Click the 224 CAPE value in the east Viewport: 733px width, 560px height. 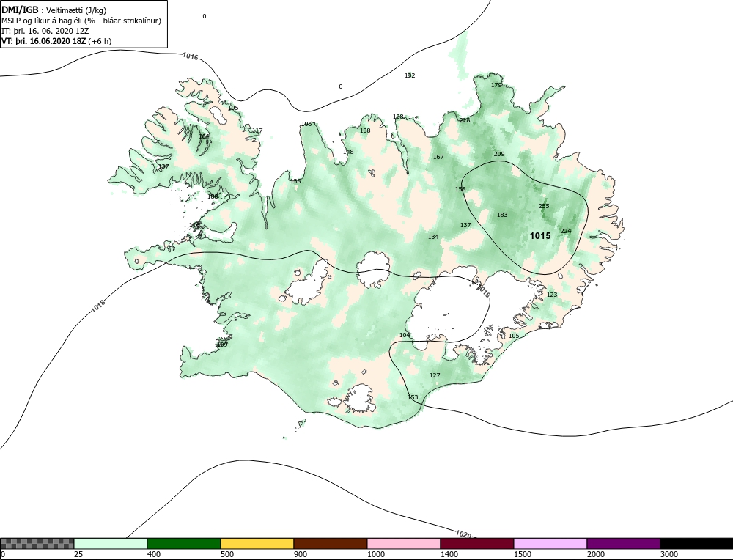pos(566,231)
